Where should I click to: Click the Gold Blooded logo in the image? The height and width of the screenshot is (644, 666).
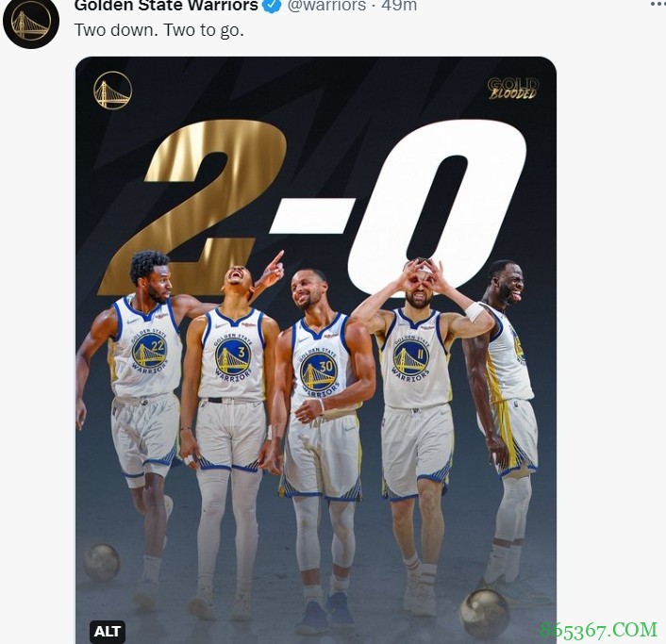click(513, 90)
